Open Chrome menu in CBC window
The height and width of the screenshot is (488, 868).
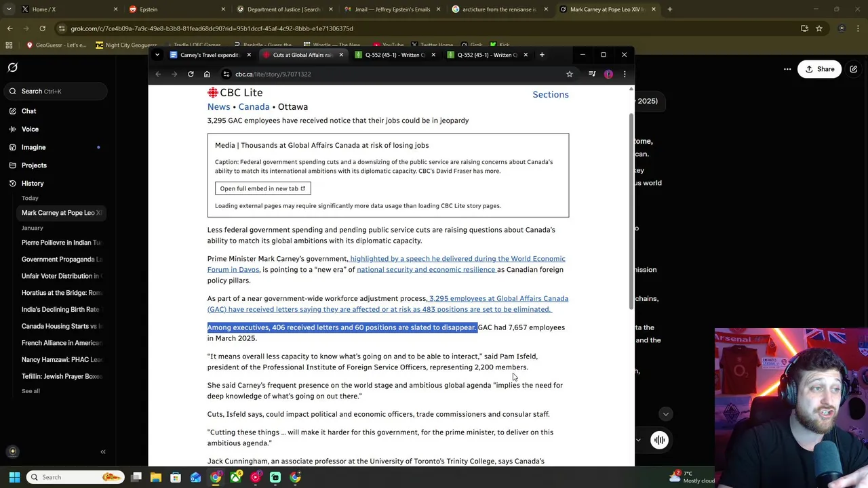[625, 74]
